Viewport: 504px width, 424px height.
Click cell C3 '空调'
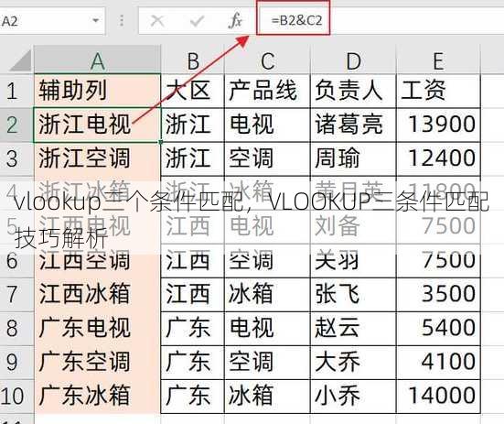point(267,158)
